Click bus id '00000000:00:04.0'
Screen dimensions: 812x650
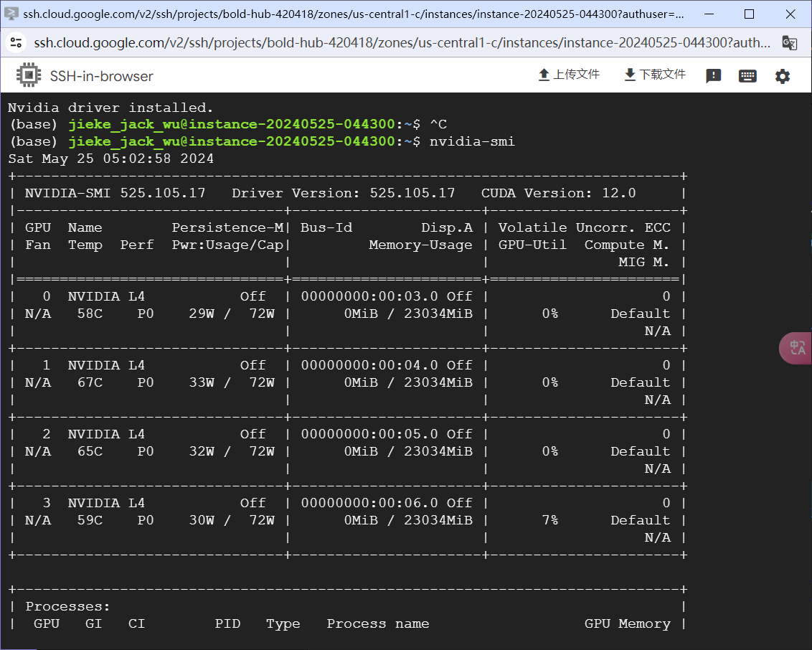pyautogui.click(x=369, y=365)
